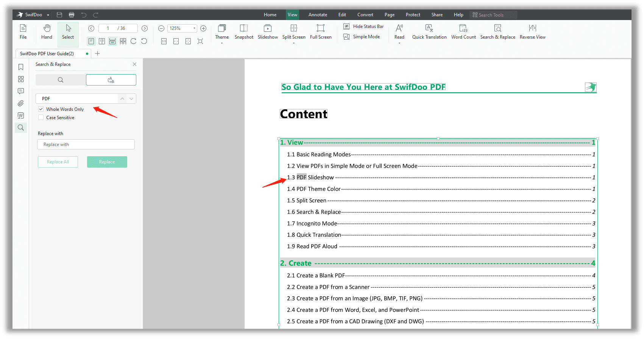Switch to Simple Mode

coord(362,37)
